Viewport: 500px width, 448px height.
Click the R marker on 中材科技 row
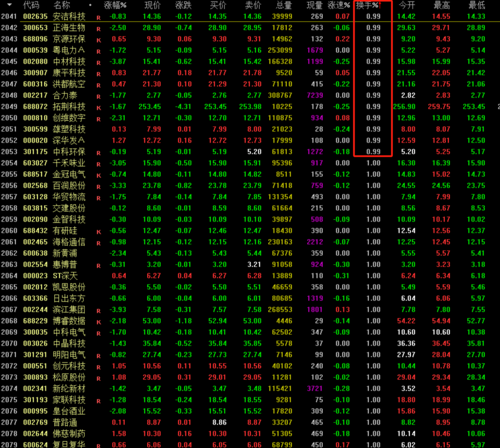coord(99,63)
